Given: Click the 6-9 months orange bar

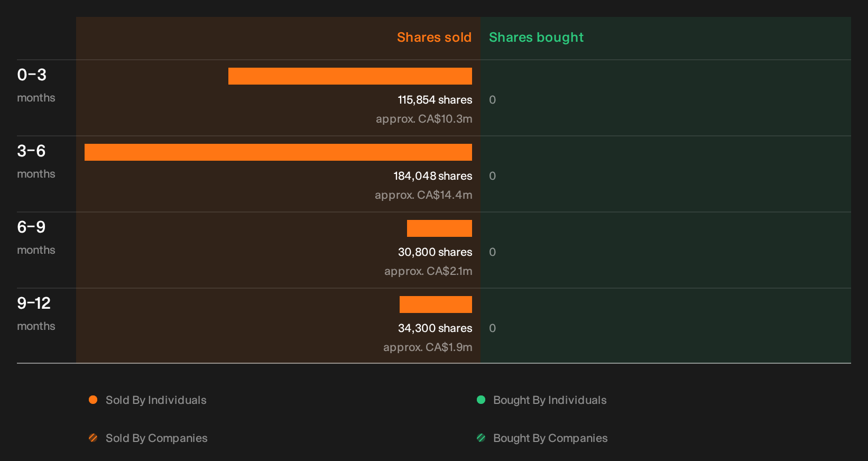Looking at the screenshot, I should coord(439,228).
